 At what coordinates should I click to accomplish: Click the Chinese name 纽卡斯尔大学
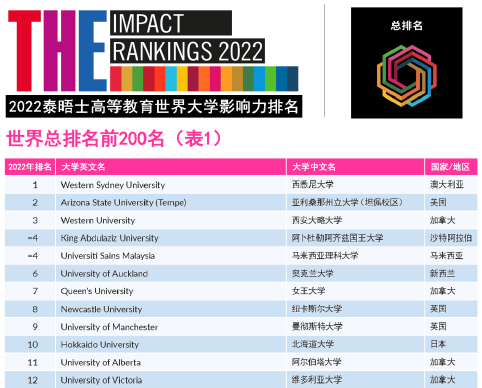(x=317, y=309)
